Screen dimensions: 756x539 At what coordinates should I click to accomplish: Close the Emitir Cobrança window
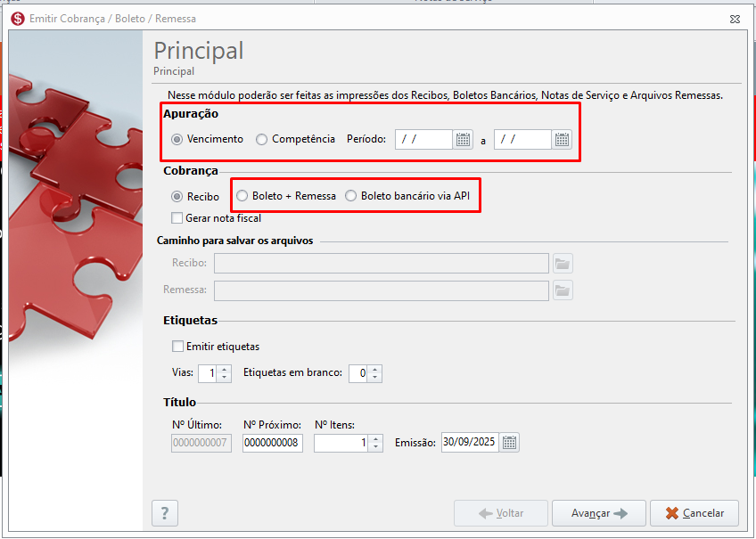pyautogui.click(x=735, y=19)
